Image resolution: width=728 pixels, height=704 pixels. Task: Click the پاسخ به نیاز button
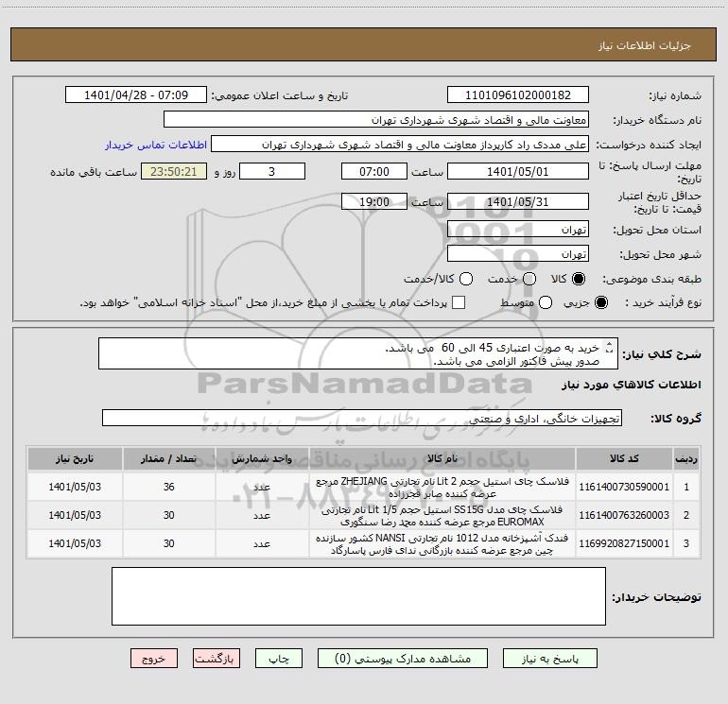[550, 659]
